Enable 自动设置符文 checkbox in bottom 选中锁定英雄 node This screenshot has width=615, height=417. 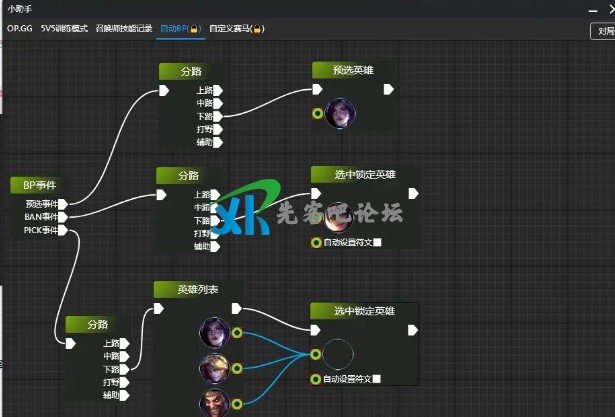[x=377, y=379]
